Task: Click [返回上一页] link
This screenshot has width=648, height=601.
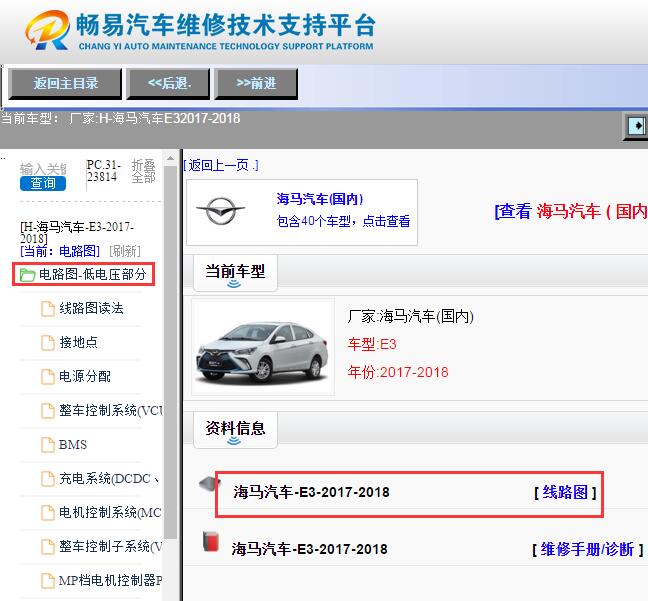Action: [221, 166]
